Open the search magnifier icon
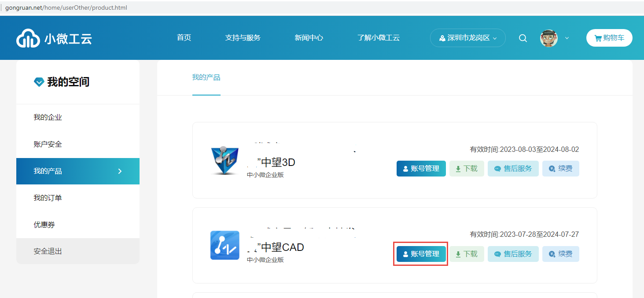This screenshot has height=298, width=644. point(523,38)
